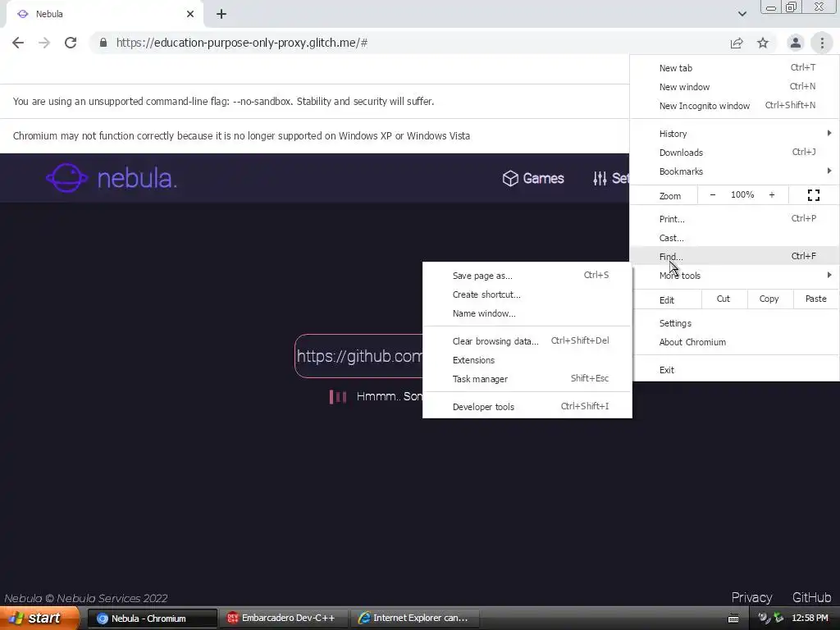Enter fullscreen with the zoom fullscreen icon
This screenshot has height=630, width=840.
(x=813, y=195)
